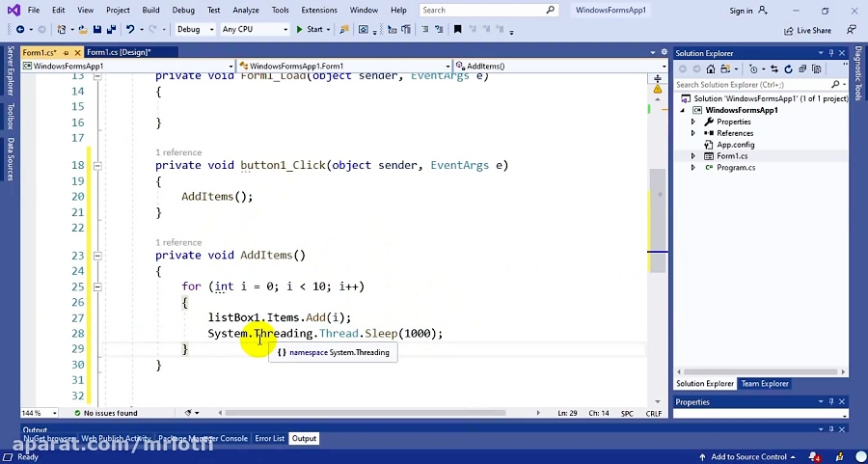Click the editor vertical scrollbar thumb
This screenshot has height=464, width=868.
658,220
